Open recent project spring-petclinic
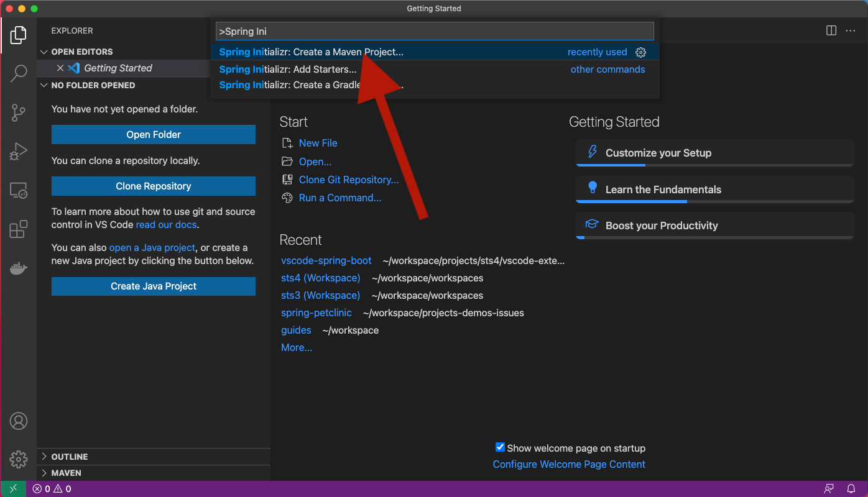This screenshot has width=868, height=497. pyautogui.click(x=316, y=312)
